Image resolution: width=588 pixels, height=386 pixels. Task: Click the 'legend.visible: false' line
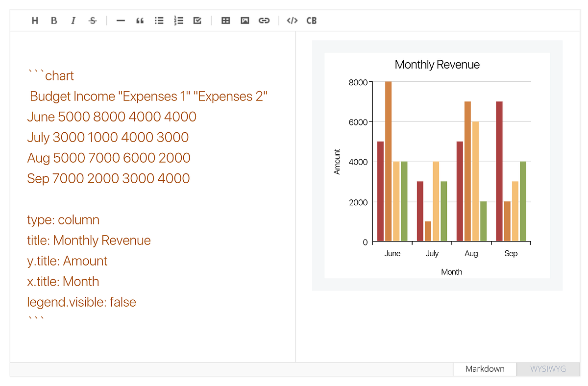click(82, 302)
